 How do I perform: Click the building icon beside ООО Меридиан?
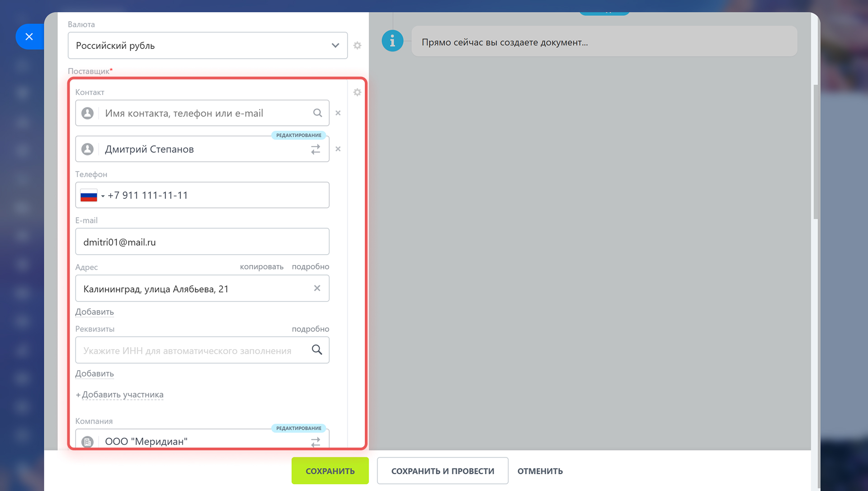pyautogui.click(x=88, y=442)
